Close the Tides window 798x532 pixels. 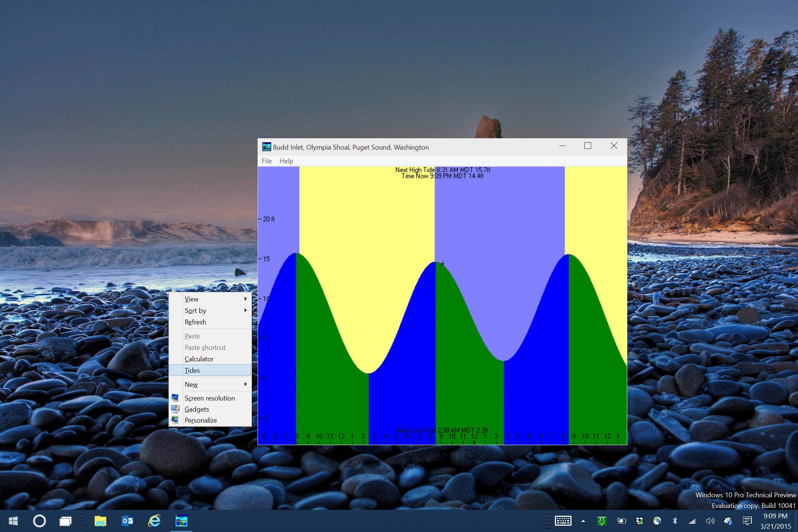pos(614,146)
